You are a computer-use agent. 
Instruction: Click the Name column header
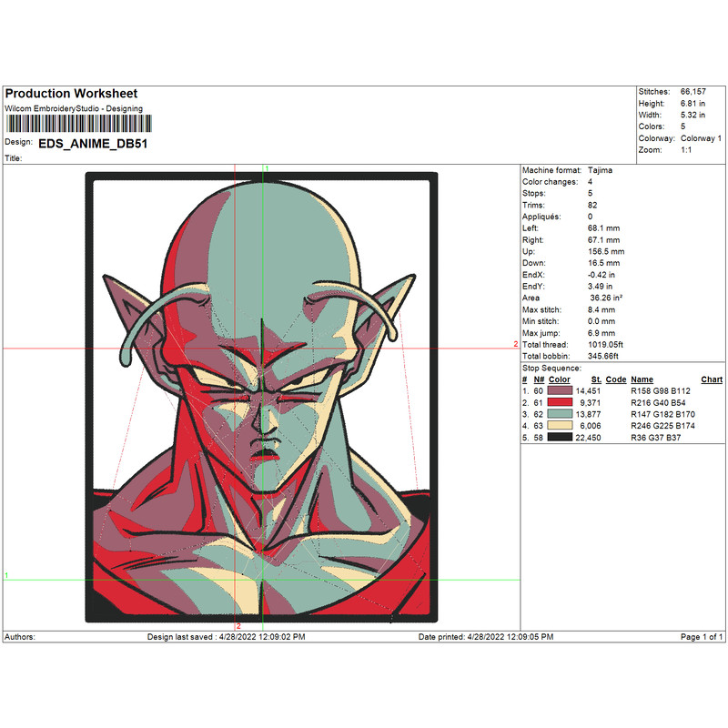(x=642, y=379)
